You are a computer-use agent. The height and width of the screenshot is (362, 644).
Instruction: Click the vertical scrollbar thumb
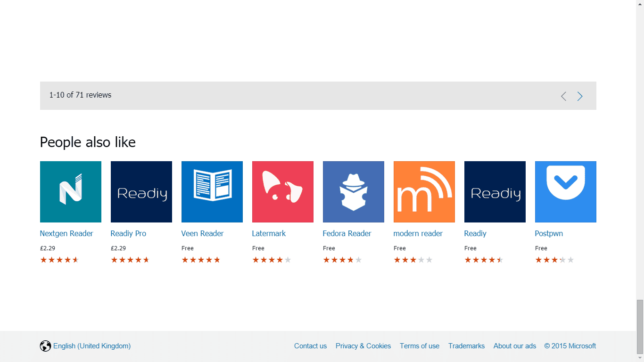(x=640, y=326)
